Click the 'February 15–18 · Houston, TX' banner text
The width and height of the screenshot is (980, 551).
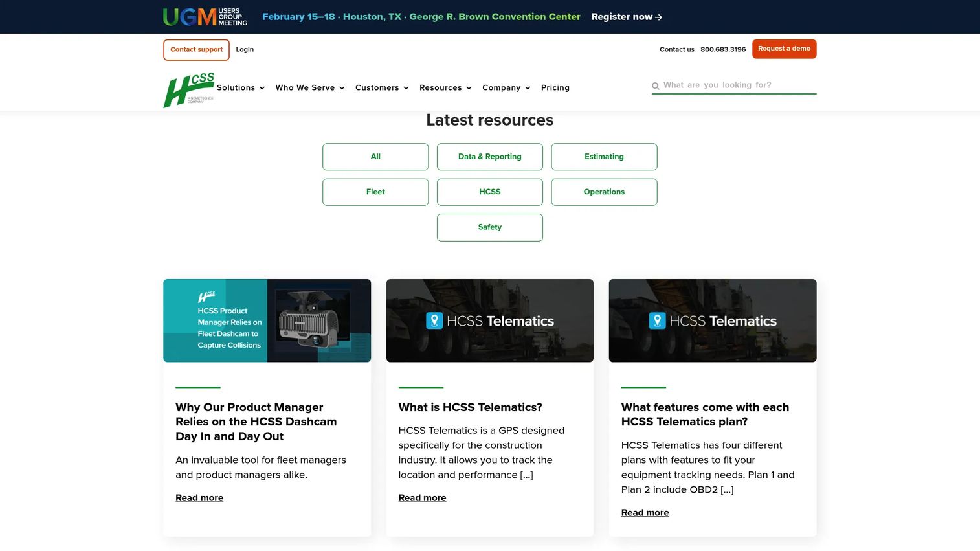coord(421,17)
